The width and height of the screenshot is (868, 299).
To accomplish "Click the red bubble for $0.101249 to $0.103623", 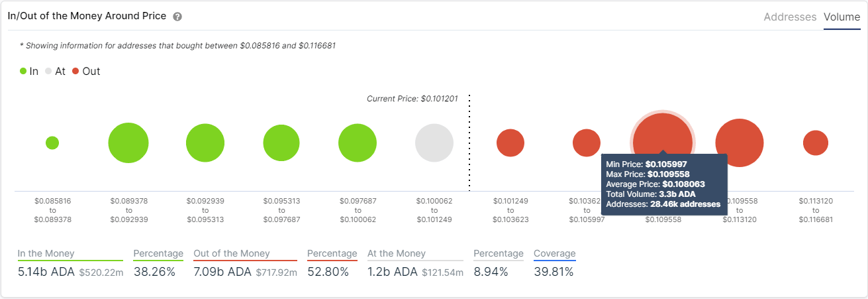I will click(510, 143).
